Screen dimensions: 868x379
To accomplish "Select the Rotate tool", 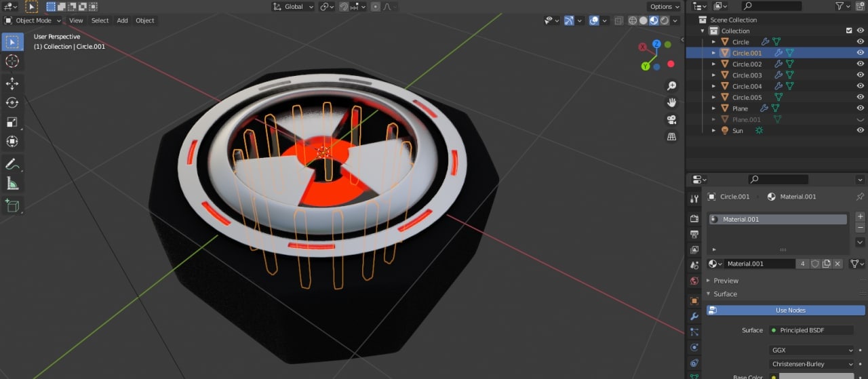I will click(12, 102).
